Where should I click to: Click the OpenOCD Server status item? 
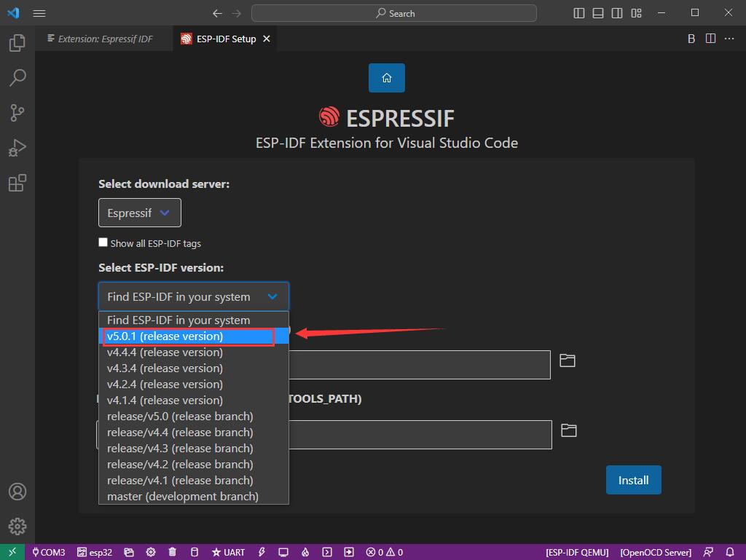[x=656, y=552]
